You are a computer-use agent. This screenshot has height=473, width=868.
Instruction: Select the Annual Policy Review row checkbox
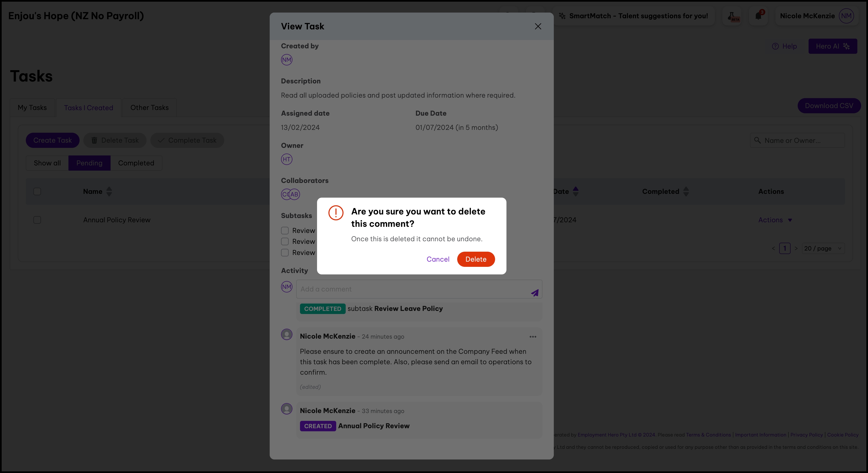click(37, 220)
